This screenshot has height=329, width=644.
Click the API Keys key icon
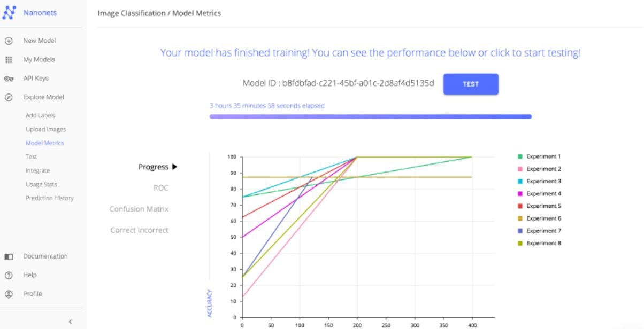(9, 79)
